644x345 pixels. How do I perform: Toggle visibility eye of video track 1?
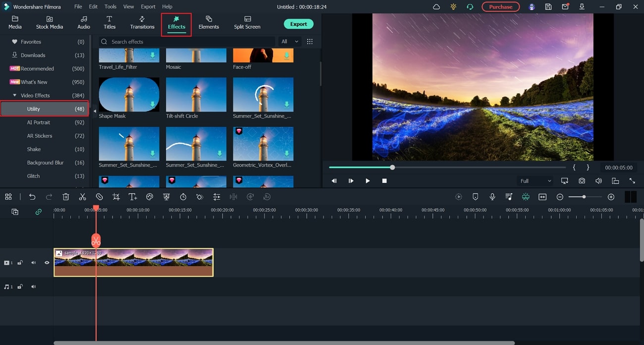[47, 263]
